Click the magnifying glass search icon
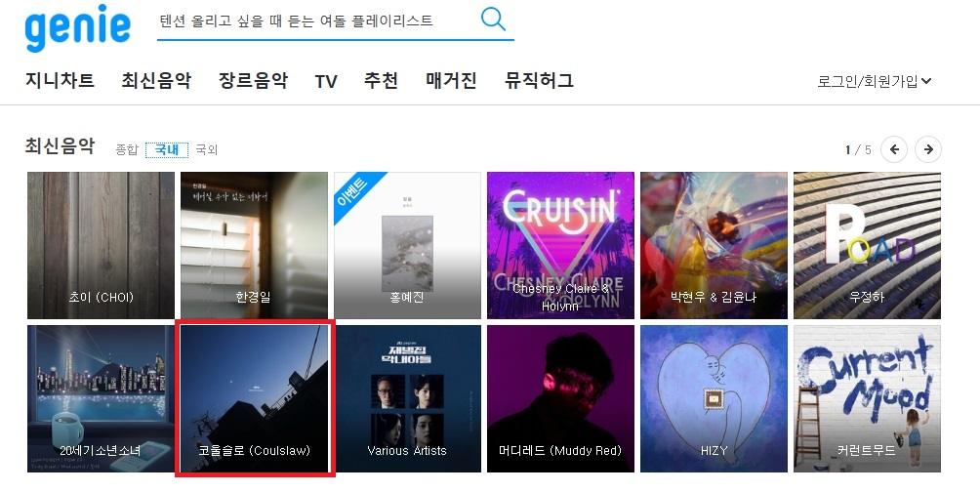The image size is (980, 492). [x=493, y=19]
